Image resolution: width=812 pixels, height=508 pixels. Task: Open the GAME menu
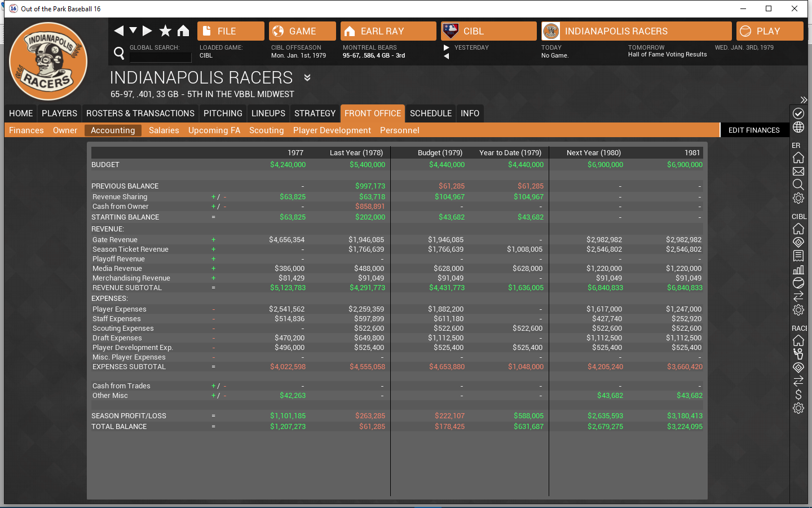302,31
